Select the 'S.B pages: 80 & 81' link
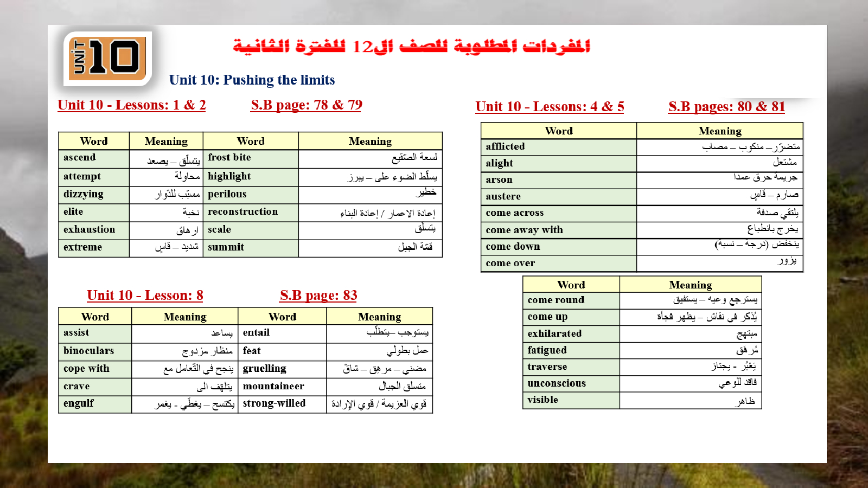Screen dimensions: 868x488 coord(726,107)
